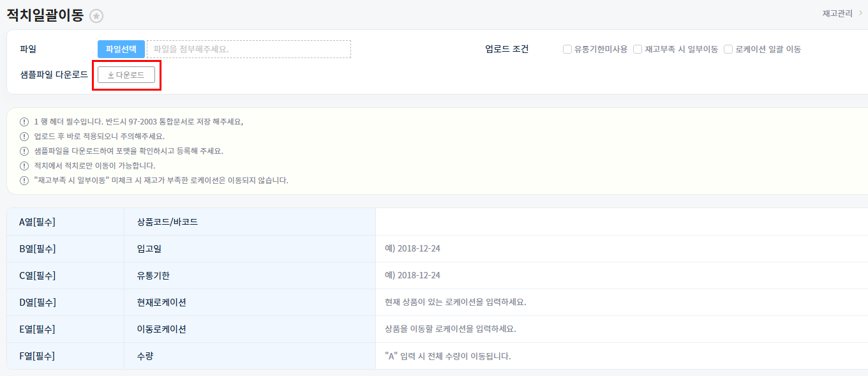Select the A열[필수] row header cell
Image resolution: width=868 pixels, height=376 pixels.
[37, 222]
